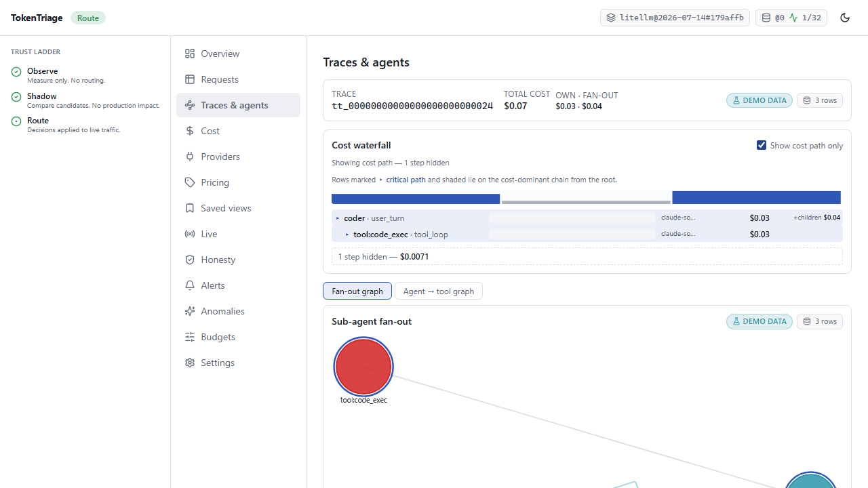The image size is (868, 488).
Task: Click 'claude-so...' model name in the coder row
Action: point(678,218)
